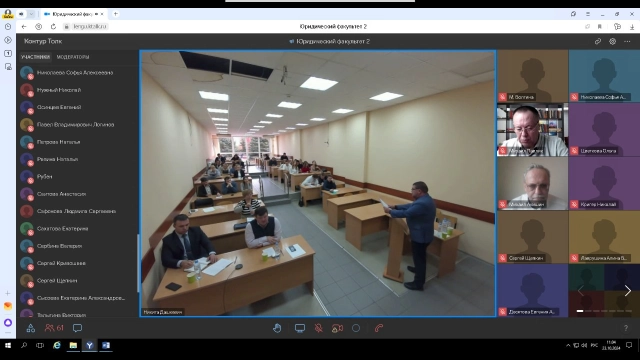Screen dimensions: 640x360
Task: Open the three-dots more options menu
Action: (x=627, y=41)
